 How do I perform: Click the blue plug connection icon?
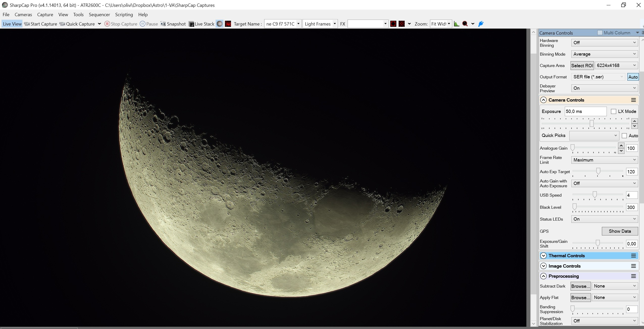tap(481, 24)
